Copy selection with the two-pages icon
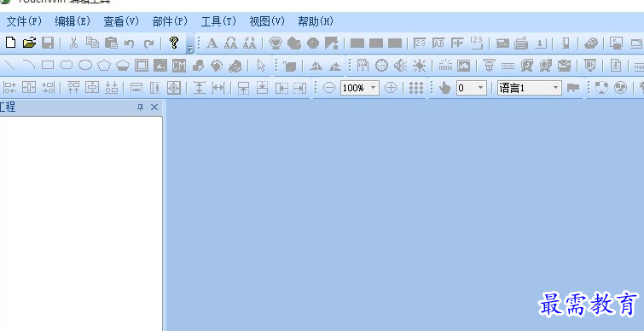This screenshot has height=331, width=644. tap(92, 43)
